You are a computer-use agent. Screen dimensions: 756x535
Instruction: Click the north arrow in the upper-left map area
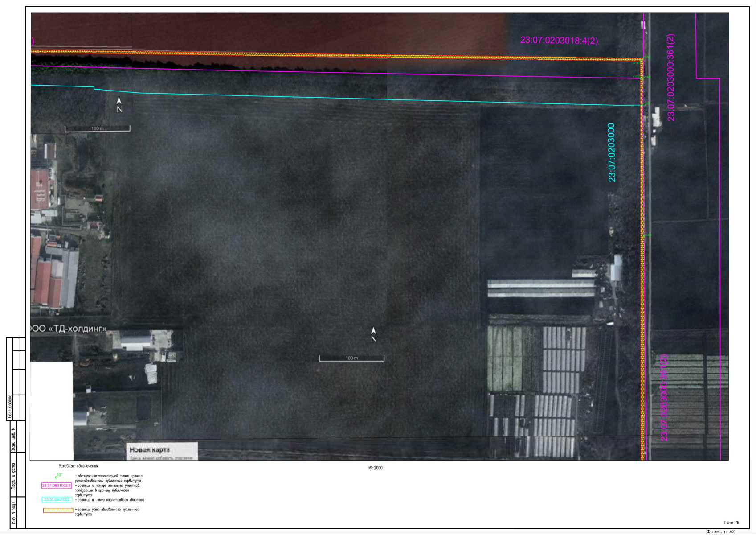119,105
